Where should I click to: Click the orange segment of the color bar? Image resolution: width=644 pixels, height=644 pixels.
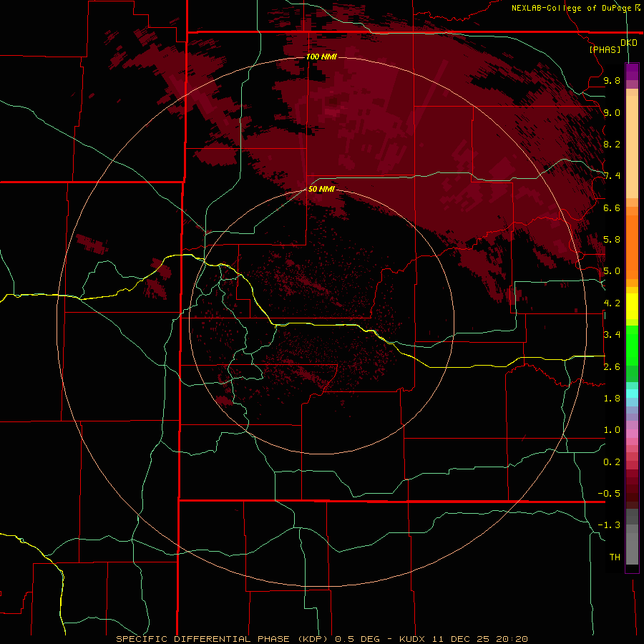[632, 247]
